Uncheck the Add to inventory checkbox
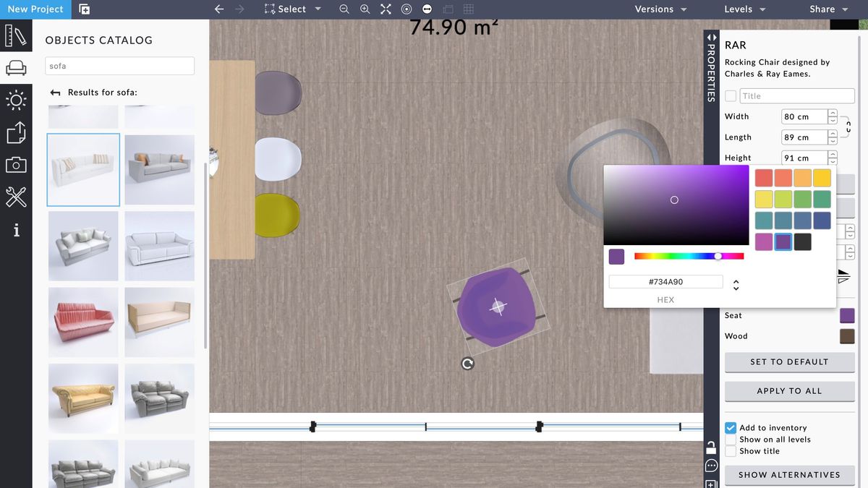This screenshot has width=868, height=488. tap(731, 427)
